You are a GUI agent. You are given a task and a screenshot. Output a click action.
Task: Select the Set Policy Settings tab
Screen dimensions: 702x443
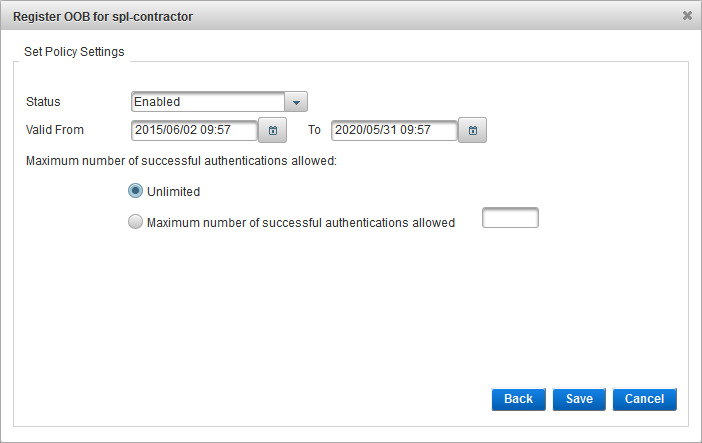(74, 52)
